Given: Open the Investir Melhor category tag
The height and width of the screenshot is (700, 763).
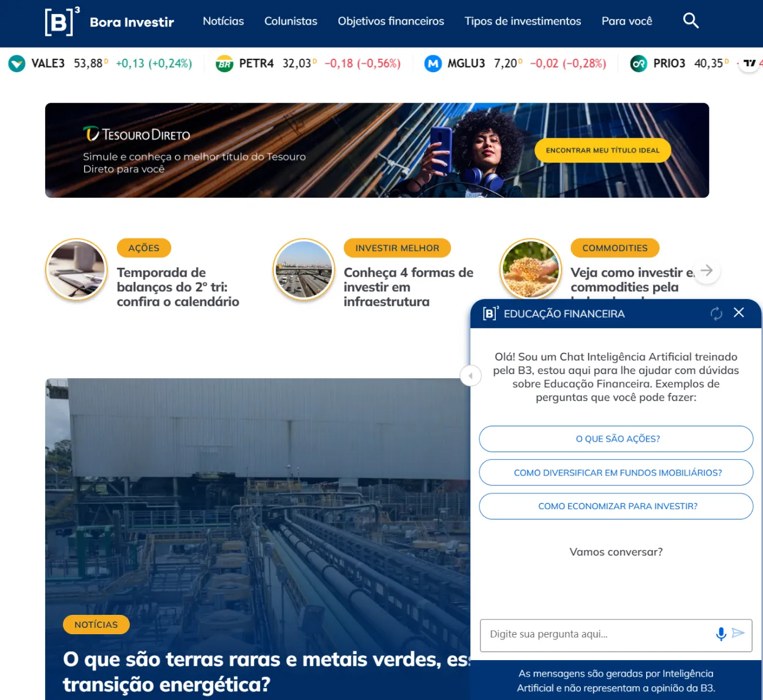Looking at the screenshot, I should click(397, 248).
